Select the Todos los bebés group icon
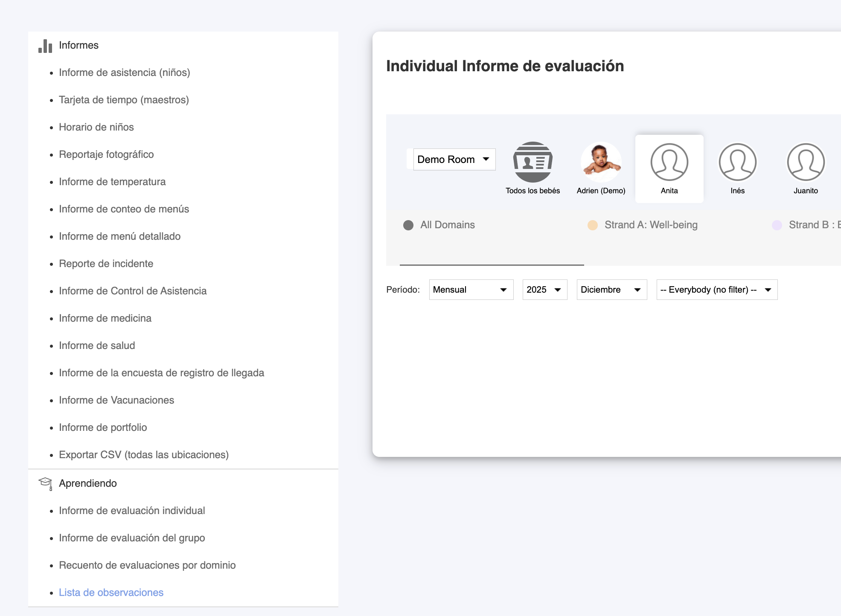 (x=533, y=162)
